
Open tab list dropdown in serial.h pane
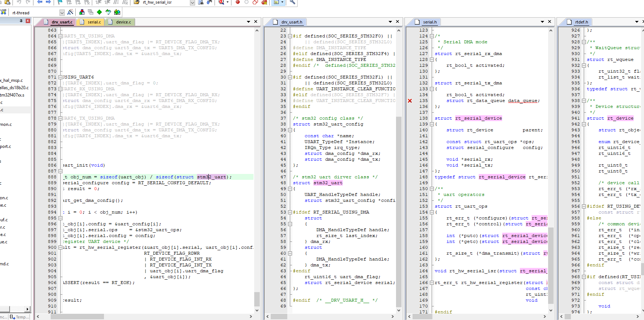click(x=542, y=22)
